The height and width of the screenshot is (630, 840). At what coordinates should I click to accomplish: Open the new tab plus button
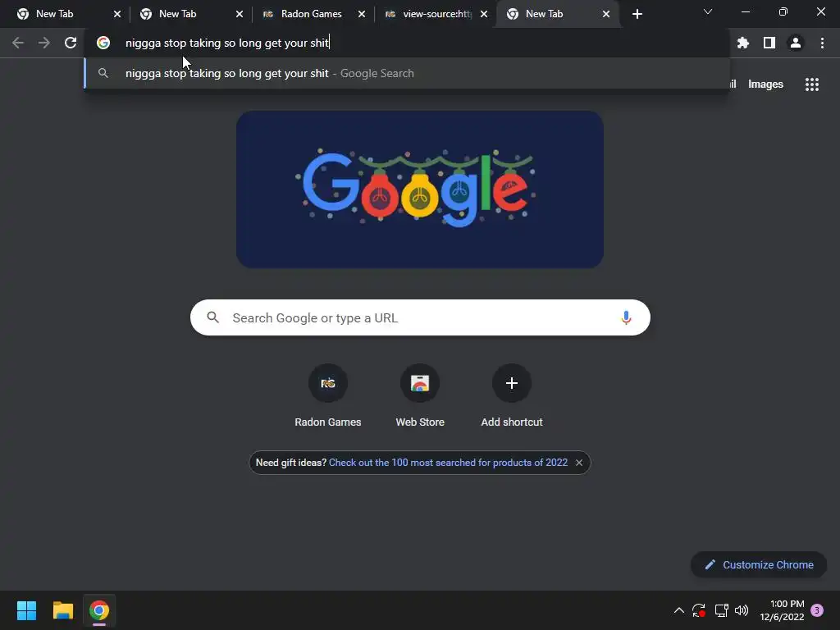coord(637,14)
